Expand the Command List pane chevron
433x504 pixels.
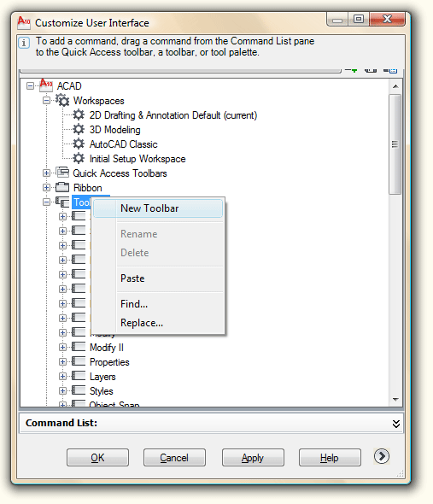(396, 424)
